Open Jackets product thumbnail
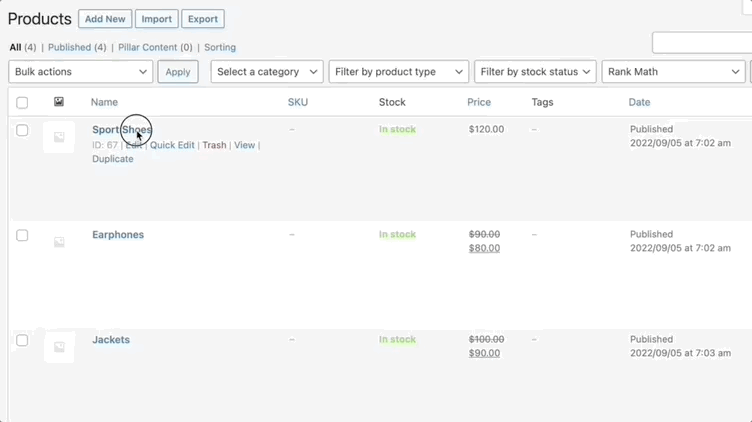752x422 pixels. coord(59,347)
